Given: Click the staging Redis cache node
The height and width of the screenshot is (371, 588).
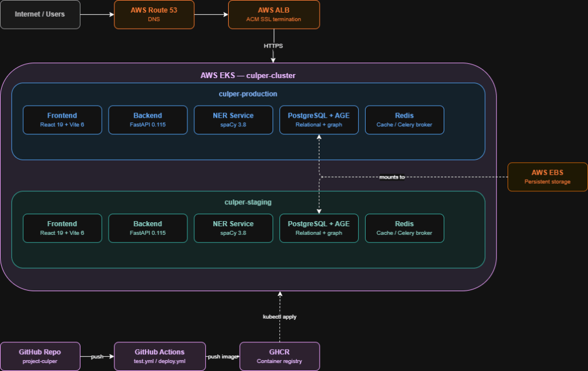Looking at the screenshot, I should pos(404,228).
